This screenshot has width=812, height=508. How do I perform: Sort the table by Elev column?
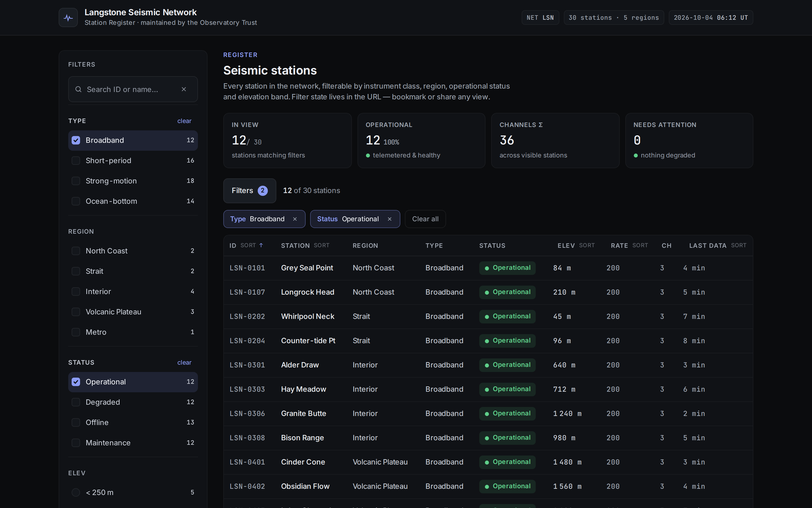point(586,245)
